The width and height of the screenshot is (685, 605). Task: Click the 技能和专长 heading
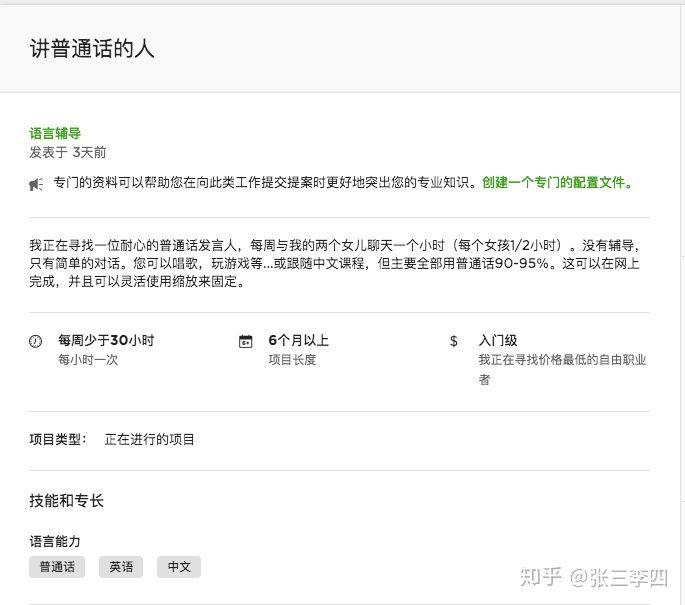click(x=66, y=501)
